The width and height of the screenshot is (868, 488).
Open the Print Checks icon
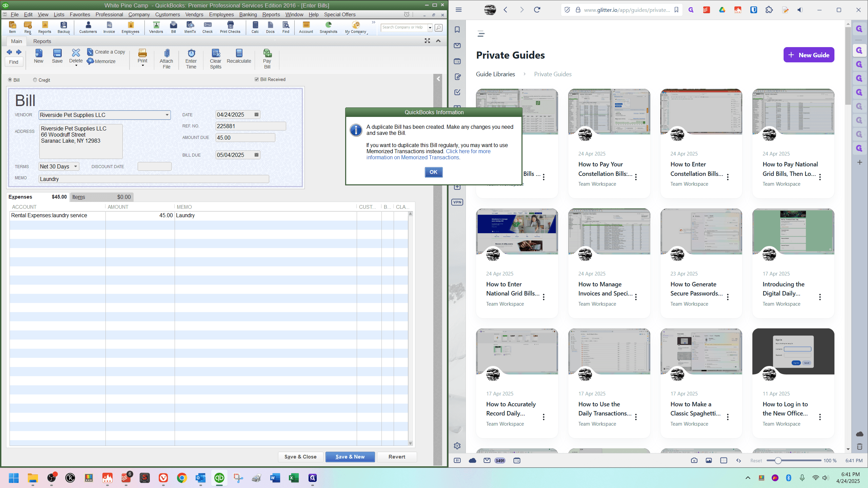[230, 27]
